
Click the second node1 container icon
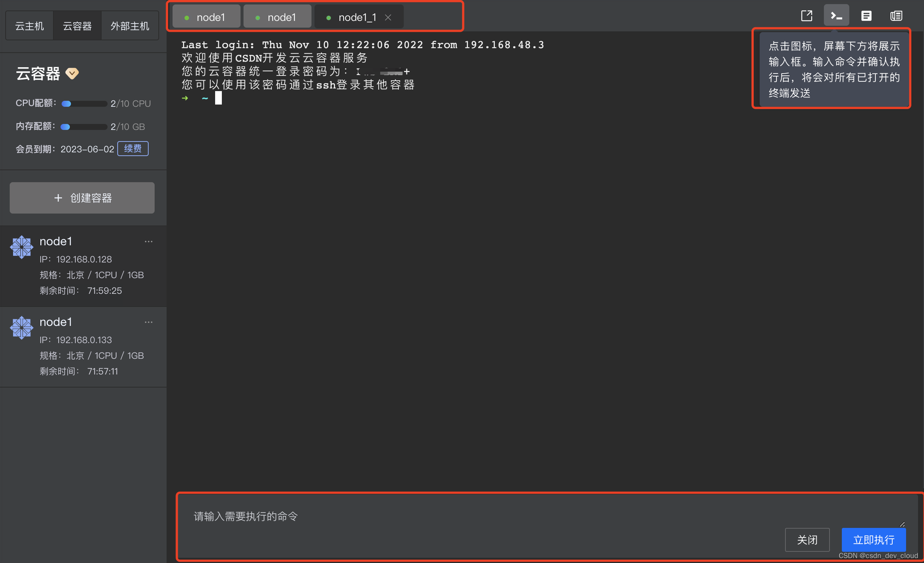(21, 327)
